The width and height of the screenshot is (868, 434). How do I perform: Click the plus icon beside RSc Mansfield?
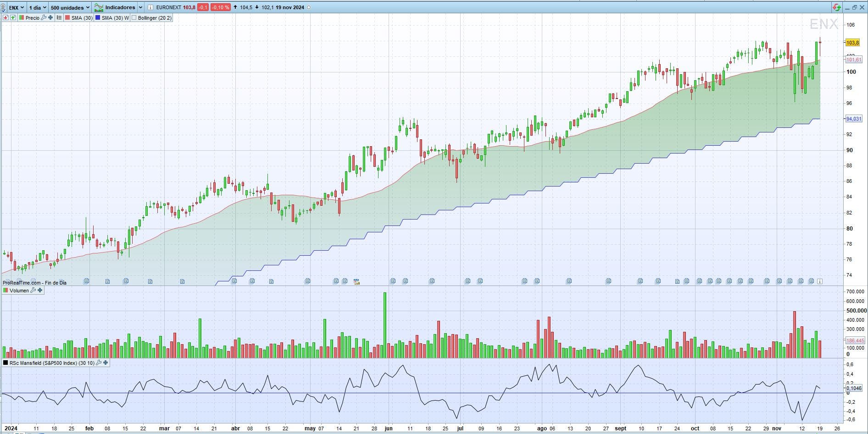click(x=106, y=363)
